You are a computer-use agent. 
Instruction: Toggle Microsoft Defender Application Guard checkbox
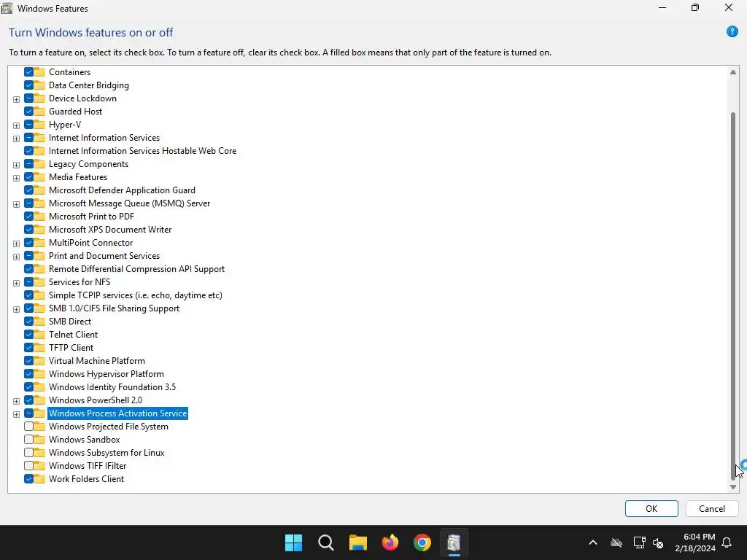pyautogui.click(x=28, y=190)
